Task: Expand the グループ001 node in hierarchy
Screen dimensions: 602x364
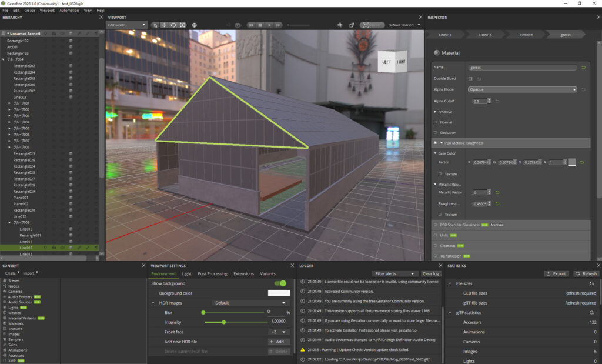Action: coord(9,103)
